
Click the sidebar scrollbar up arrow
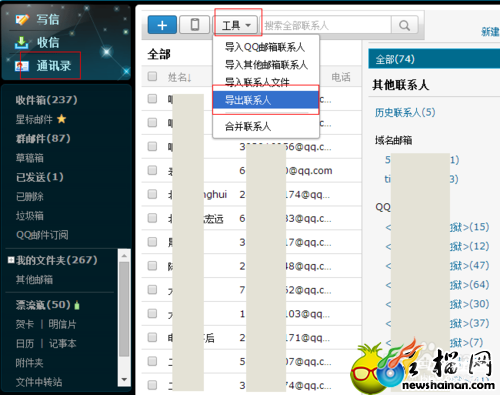[124, 256]
